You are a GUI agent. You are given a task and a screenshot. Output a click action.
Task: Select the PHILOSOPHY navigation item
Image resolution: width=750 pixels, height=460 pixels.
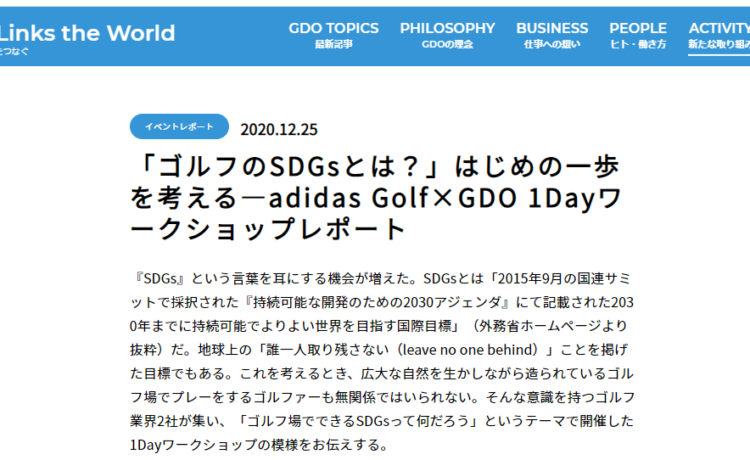[447, 28]
